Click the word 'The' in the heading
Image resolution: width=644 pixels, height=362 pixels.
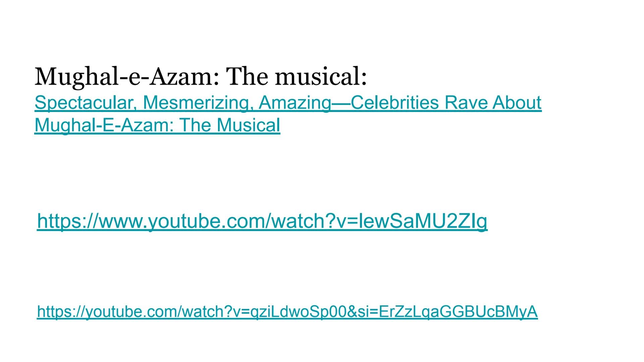(247, 76)
